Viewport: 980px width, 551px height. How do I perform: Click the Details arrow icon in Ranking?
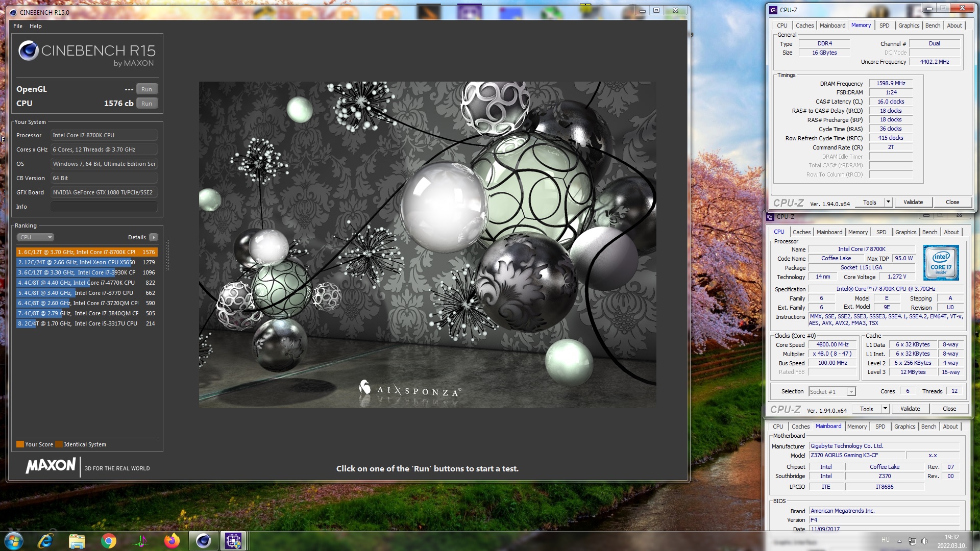click(x=154, y=237)
